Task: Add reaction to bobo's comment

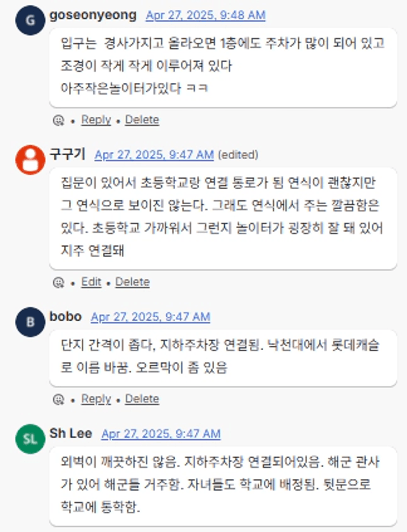Action: coord(59,399)
